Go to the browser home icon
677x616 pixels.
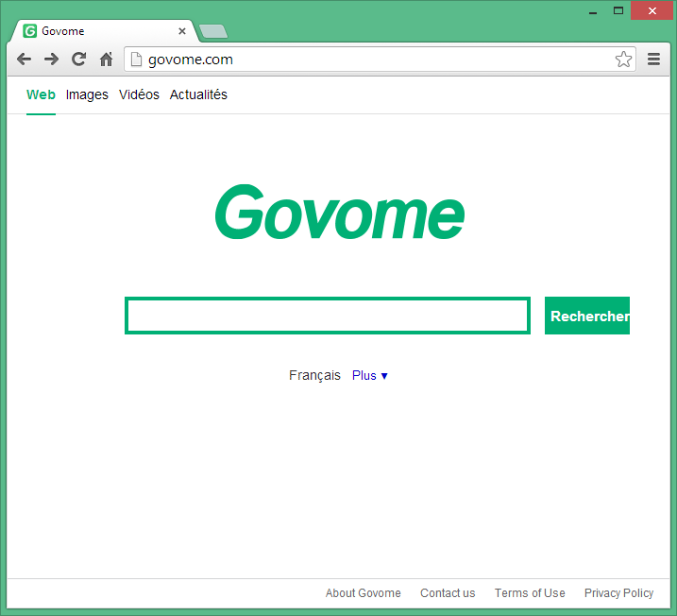pos(106,60)
